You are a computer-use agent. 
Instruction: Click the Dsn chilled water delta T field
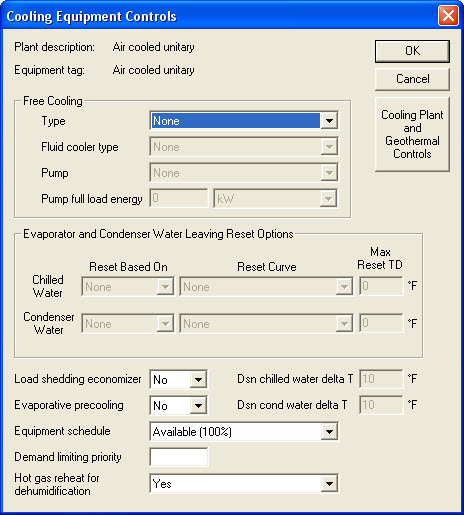pos(381,379)
